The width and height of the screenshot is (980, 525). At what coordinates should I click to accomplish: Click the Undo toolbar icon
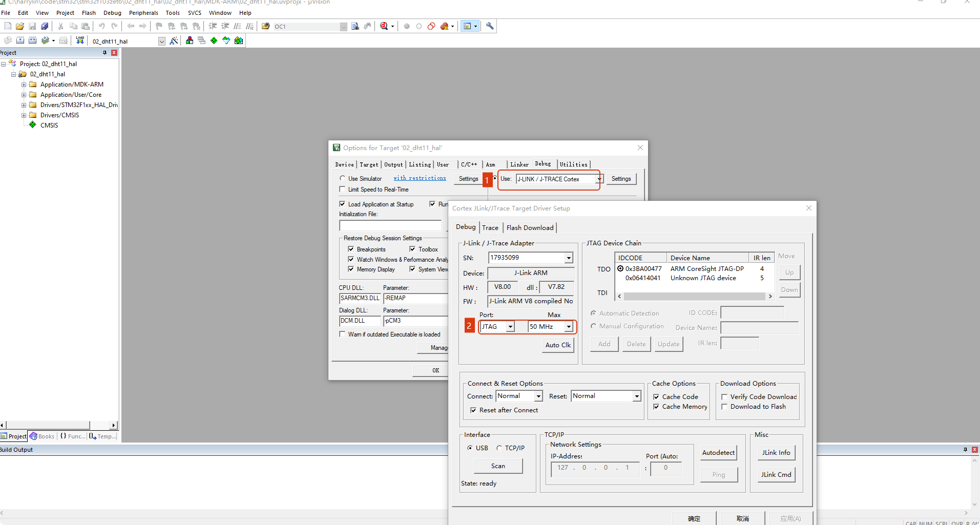[x=101, y=26]
